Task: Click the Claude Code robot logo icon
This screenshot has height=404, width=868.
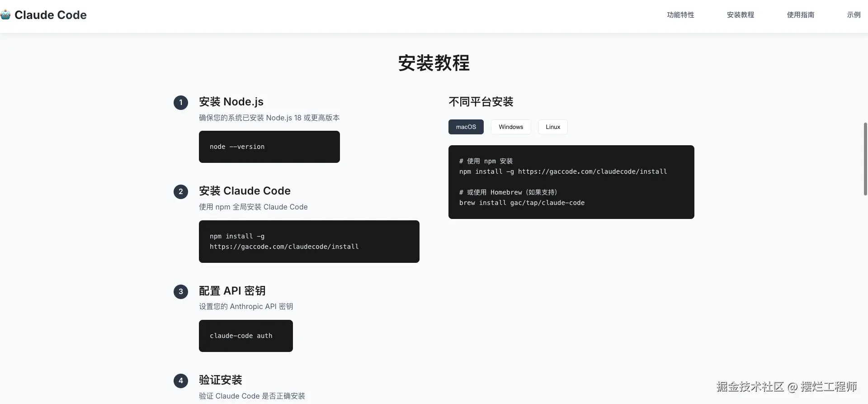Action: [5, 15]
